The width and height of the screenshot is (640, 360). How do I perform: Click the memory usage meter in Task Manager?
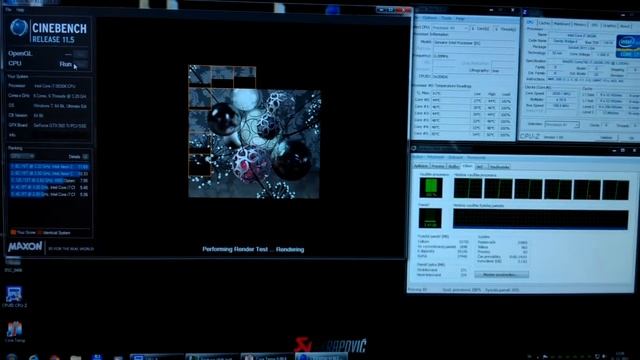pyautogui.click(x=430, y=218)
